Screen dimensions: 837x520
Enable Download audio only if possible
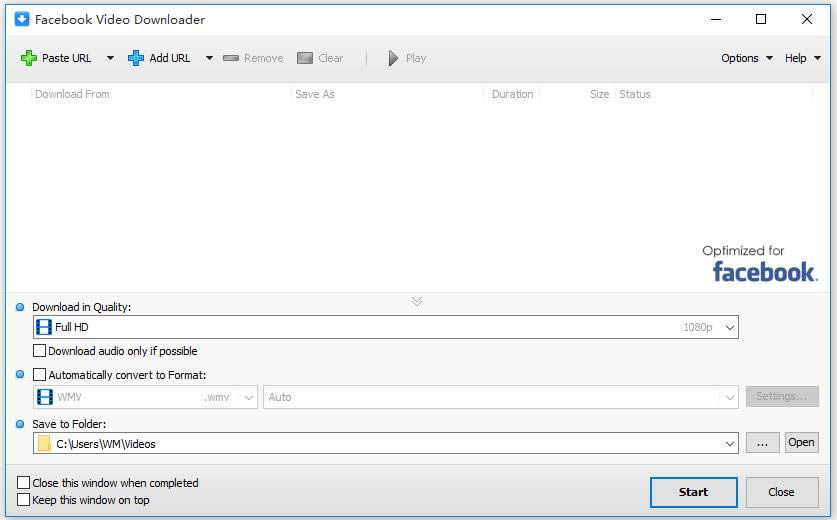pos(39,351)
